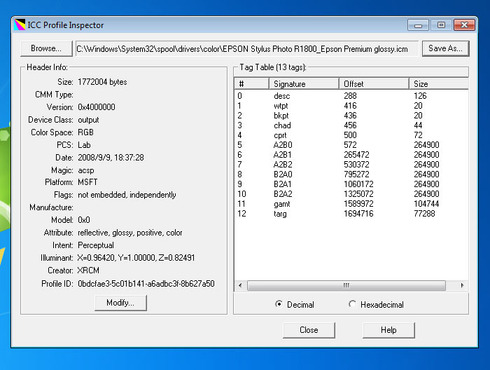Sort by the Signature column header

304,84
